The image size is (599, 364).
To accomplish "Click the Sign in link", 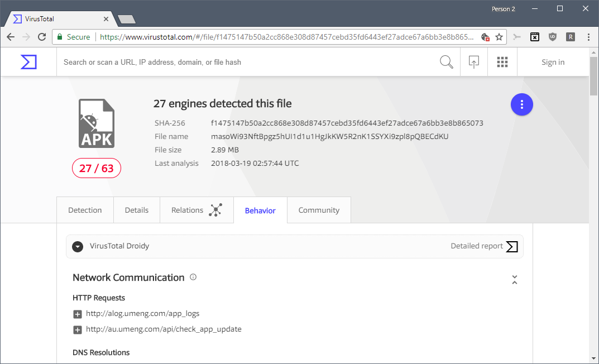I will 553,62.
